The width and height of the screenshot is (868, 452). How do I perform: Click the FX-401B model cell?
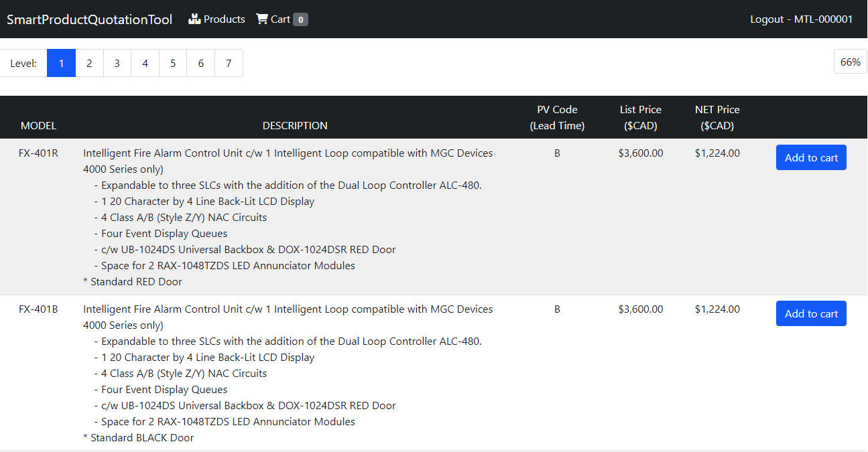point(38,309)
